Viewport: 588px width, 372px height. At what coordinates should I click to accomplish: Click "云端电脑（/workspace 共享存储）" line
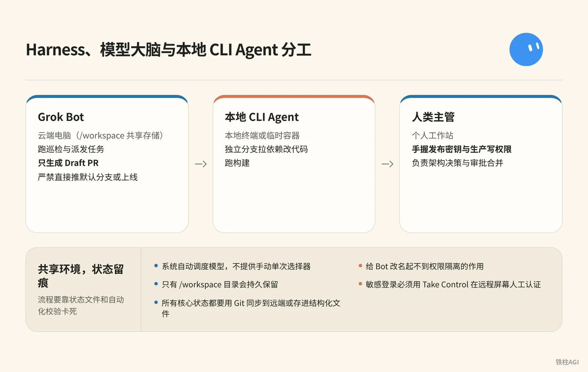[x=100, y=136]
